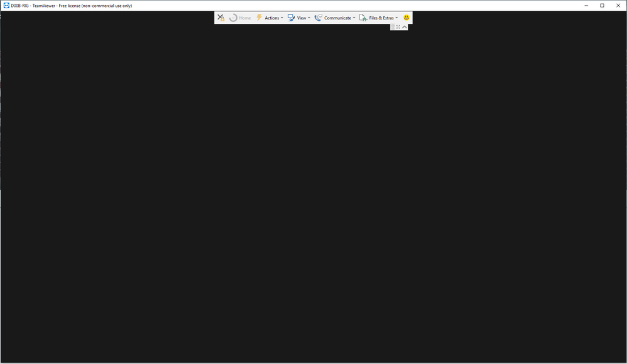
Task: Open the Communicate dropdown
Action: (337, 18)
